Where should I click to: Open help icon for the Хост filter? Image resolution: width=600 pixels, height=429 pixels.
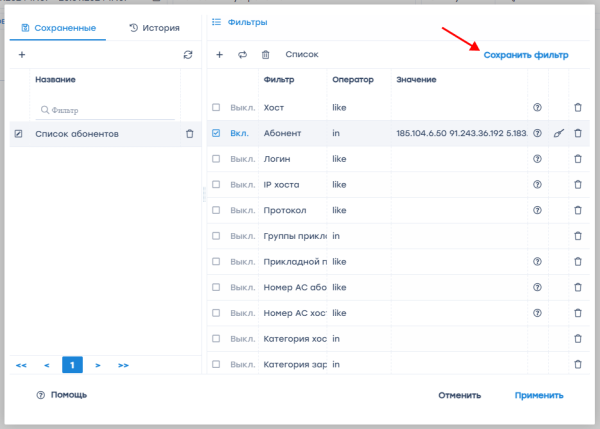538,107
